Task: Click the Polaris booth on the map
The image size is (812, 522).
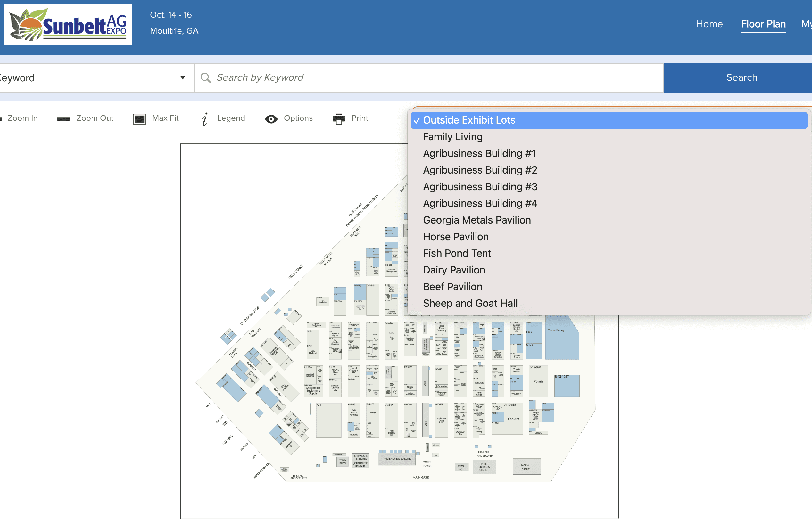Action: pos(538,381)
